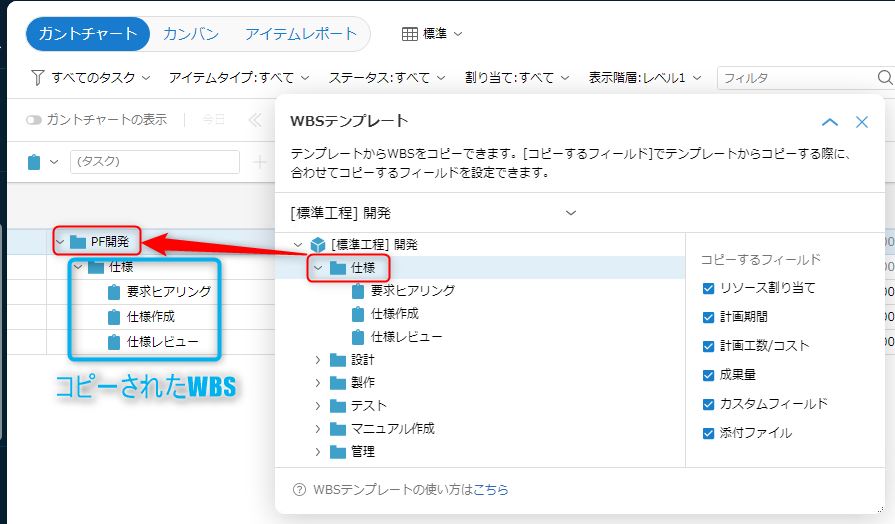
Task: Grab the resize handle of the WBSテンプレート panel
Action: [x=881, y=510]
